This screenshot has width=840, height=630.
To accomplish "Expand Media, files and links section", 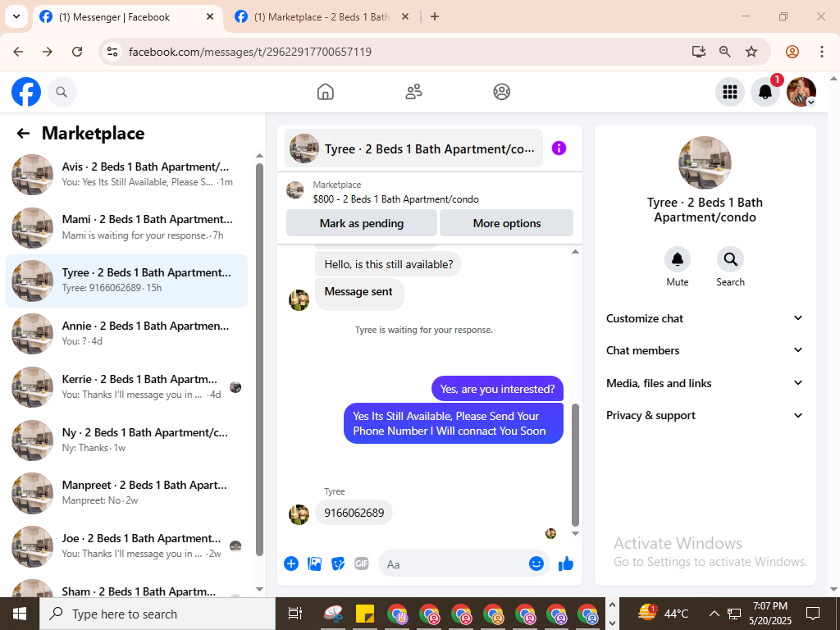I will coord(705,384).
